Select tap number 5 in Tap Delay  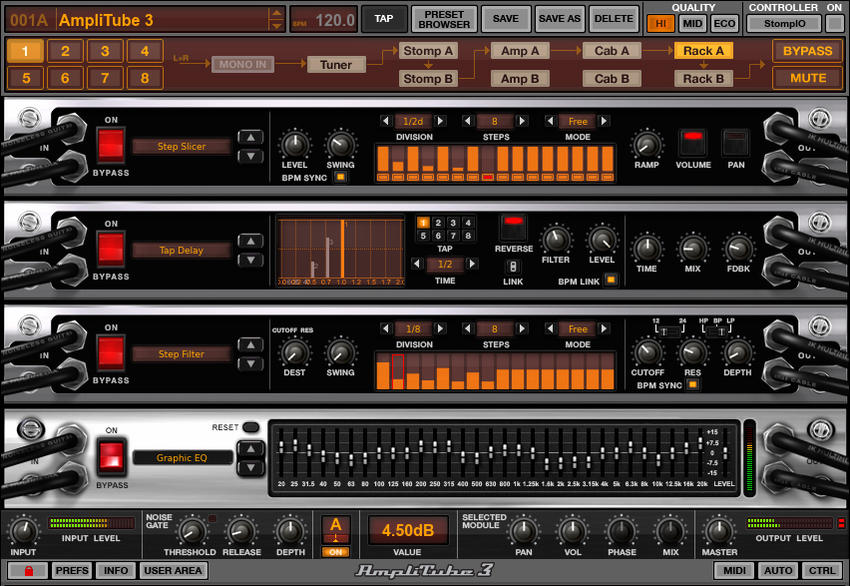pyautogui.click(x=423, y=236)
